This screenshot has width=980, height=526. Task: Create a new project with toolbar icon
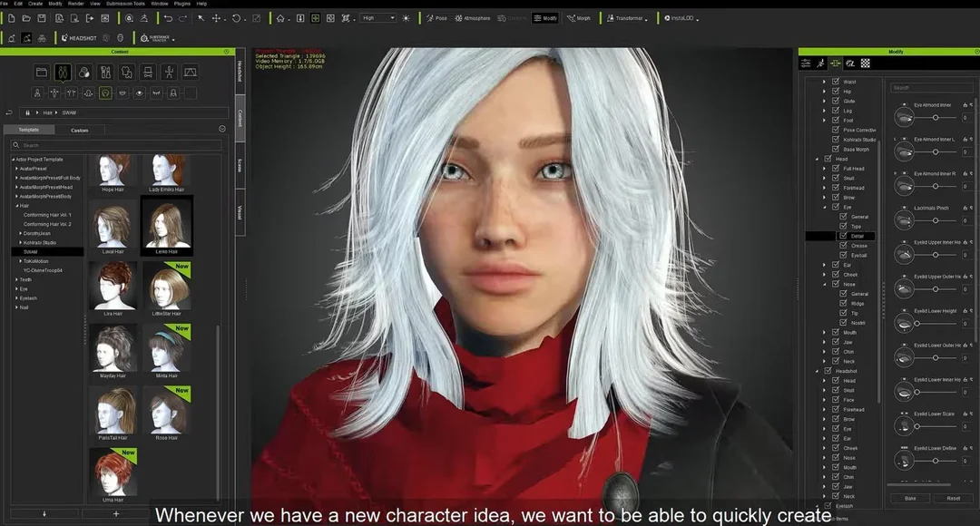pyautogui.click(x=11, y=19)
